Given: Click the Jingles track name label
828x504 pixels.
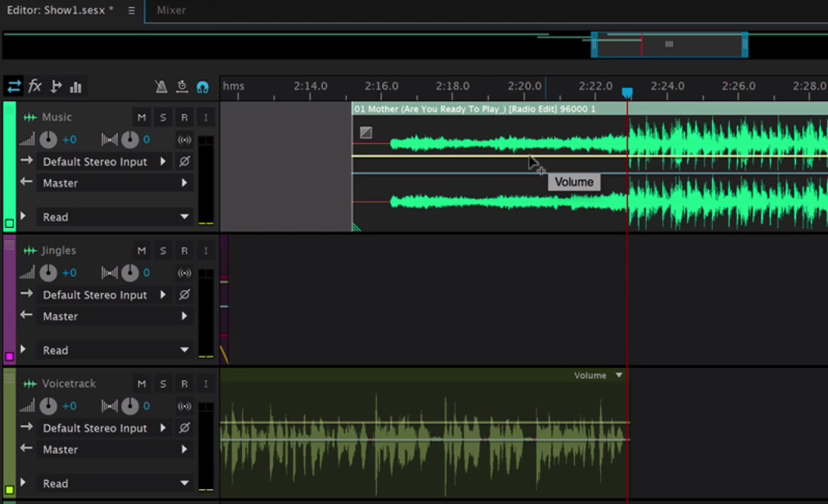Looking at the screenshot, I should click(x=58, y=250).
